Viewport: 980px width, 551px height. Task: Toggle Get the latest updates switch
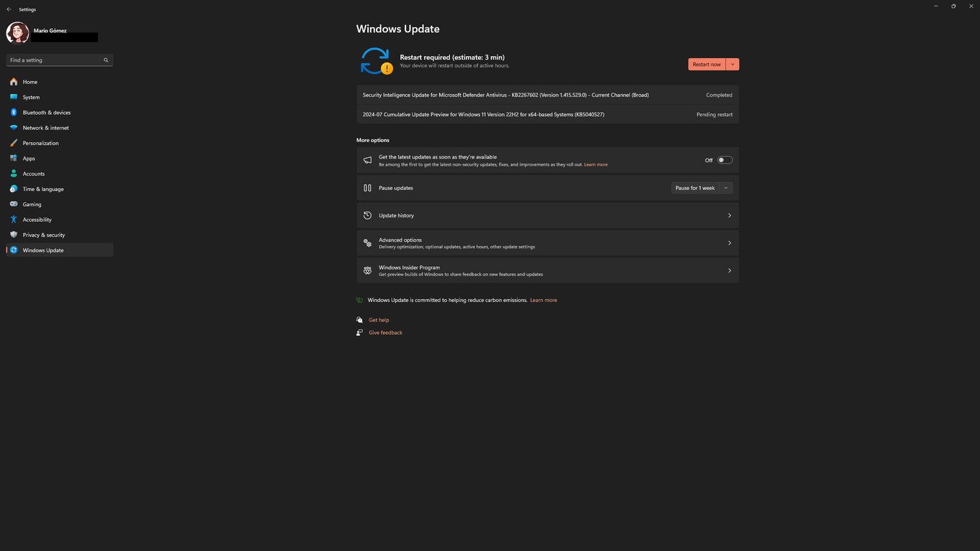point(725,160)
